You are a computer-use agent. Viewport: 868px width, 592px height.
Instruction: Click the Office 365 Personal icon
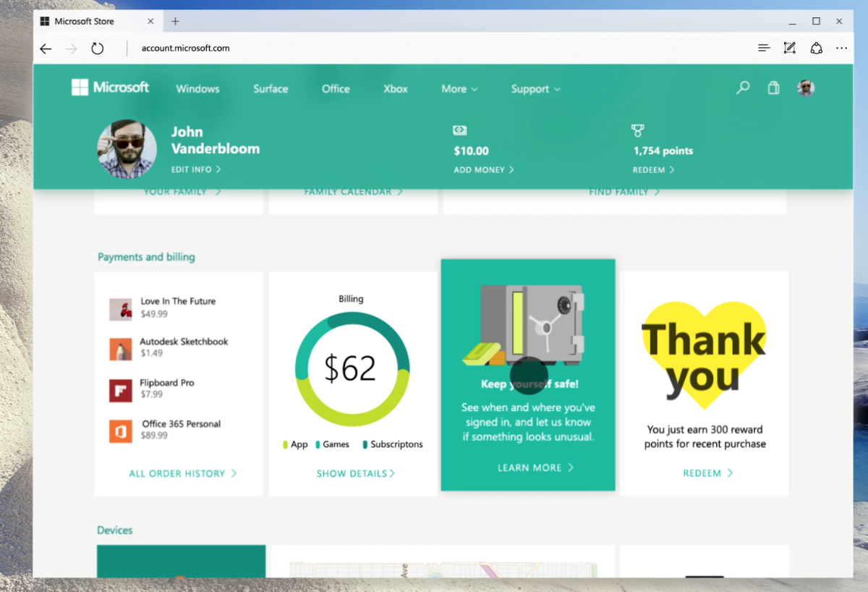point(121,431)
